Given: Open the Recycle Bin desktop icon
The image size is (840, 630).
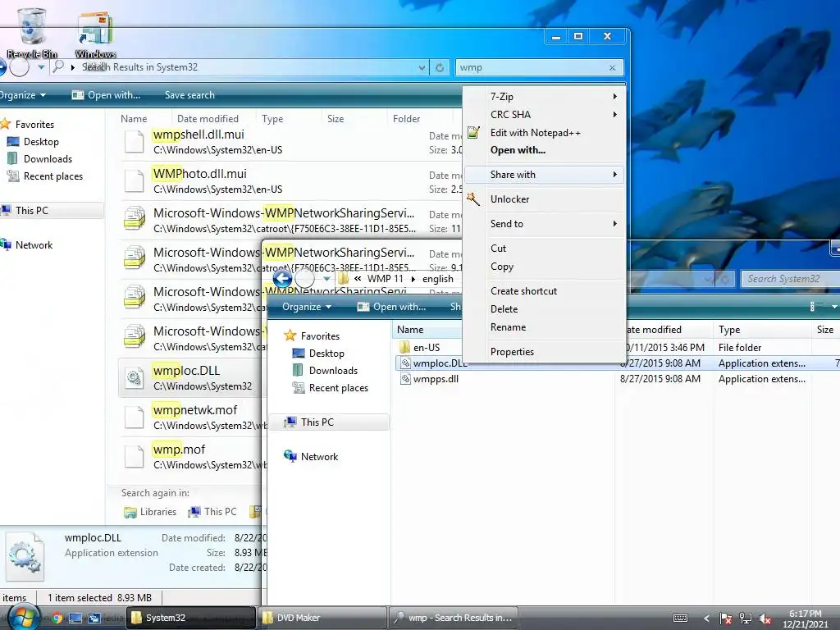Looking at the screenshot, I should coord(32,31).
